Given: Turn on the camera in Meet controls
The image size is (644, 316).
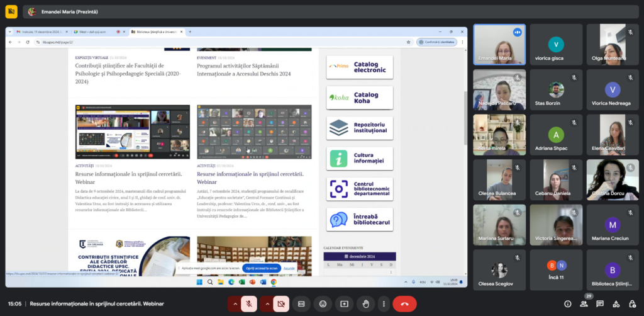Looking at the screenshot, I should click(281, 304).
